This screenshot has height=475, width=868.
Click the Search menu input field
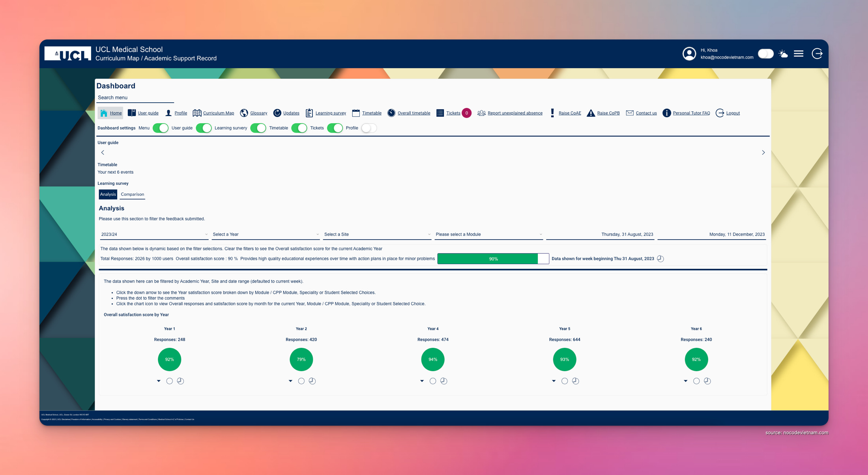[135, 98]
